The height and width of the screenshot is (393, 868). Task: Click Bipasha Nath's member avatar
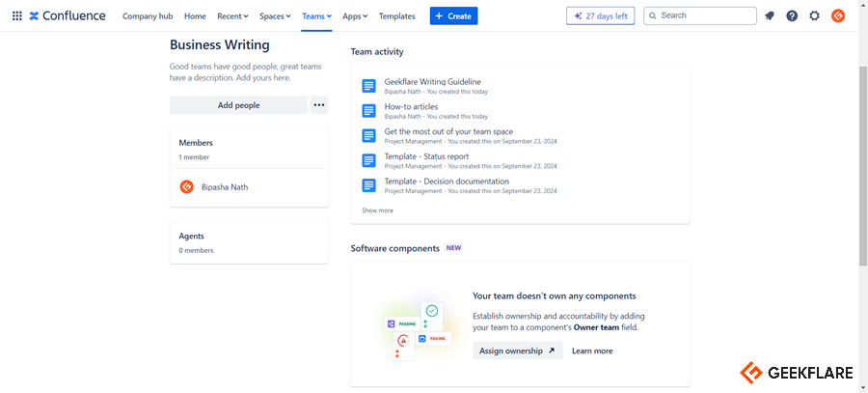pos(186,186)
